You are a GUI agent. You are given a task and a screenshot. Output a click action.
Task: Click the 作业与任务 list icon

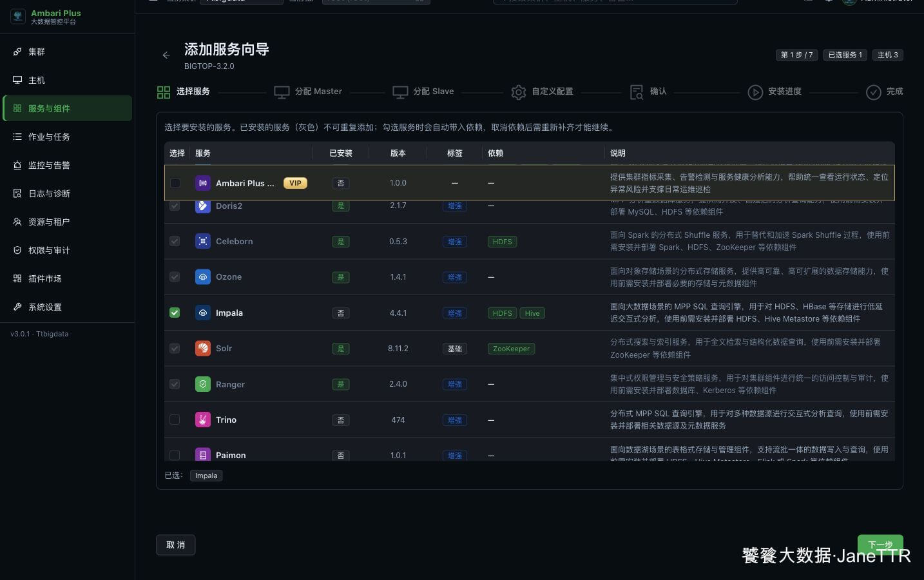17,137
